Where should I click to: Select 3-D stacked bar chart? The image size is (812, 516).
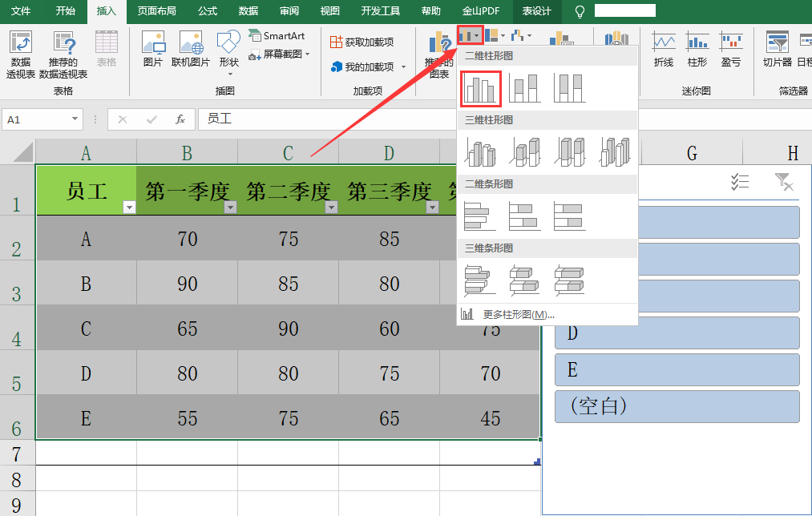point(524,280)
